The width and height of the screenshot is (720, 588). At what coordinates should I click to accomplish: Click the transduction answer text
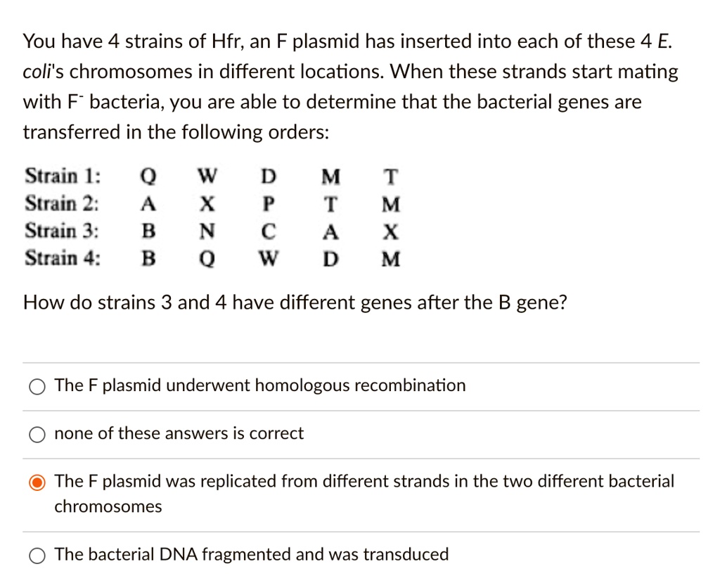[251, 554]
